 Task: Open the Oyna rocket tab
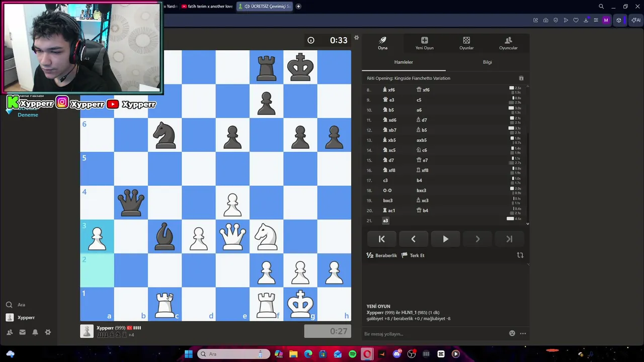click(x=382, y=43)
